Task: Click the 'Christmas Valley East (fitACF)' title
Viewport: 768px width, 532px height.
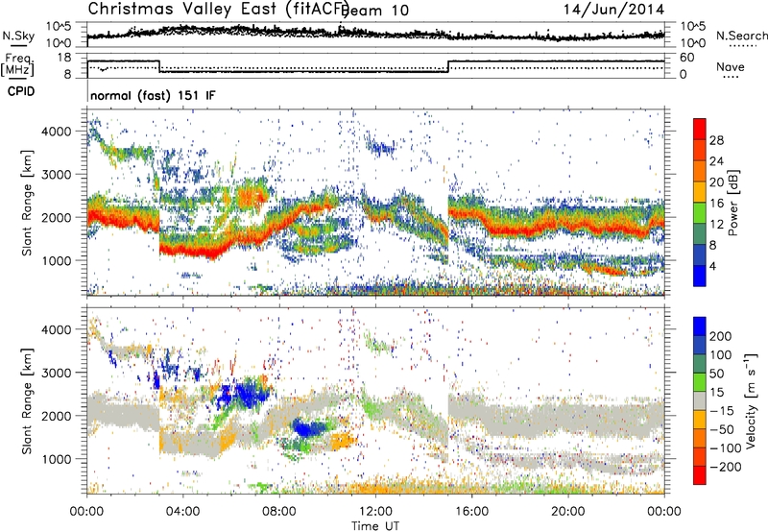Action: pos(218,9)
